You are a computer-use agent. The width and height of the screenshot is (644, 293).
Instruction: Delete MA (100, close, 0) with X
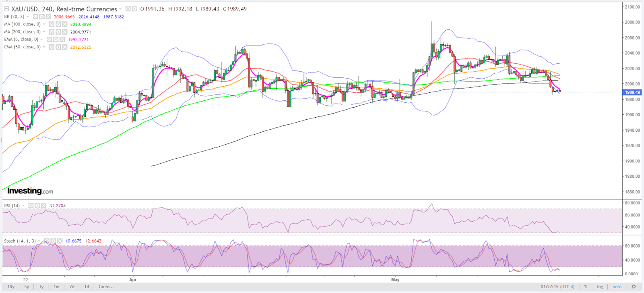64,24
